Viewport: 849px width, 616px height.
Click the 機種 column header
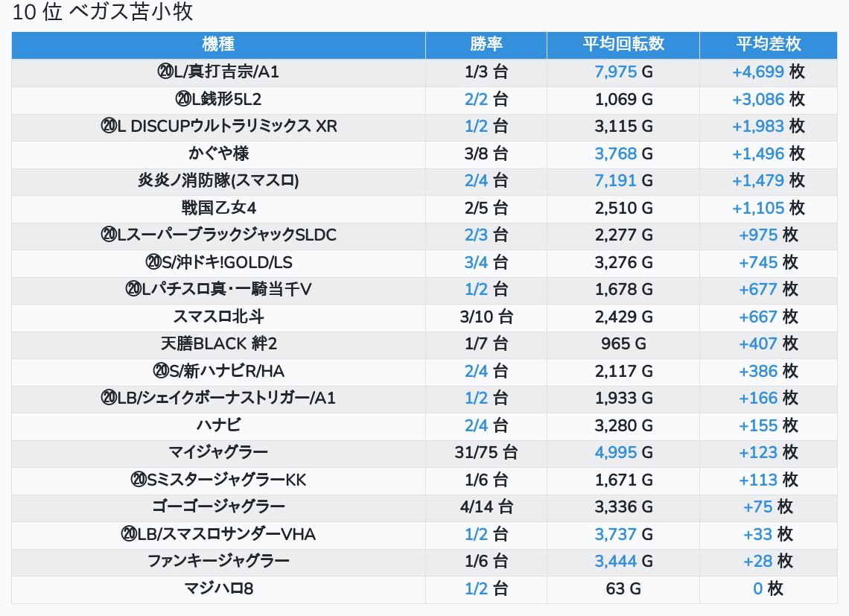(x=218, y=45)
